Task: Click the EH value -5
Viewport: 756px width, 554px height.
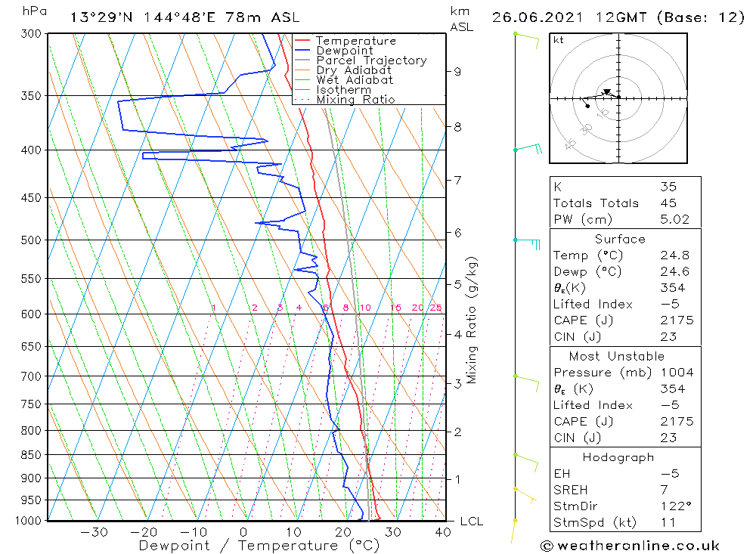Action: (670, 473)
